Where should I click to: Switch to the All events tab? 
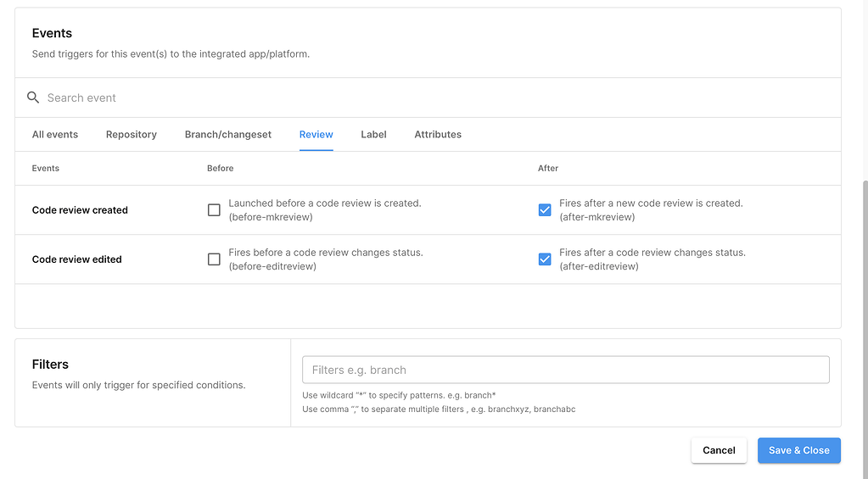point(55,135)
